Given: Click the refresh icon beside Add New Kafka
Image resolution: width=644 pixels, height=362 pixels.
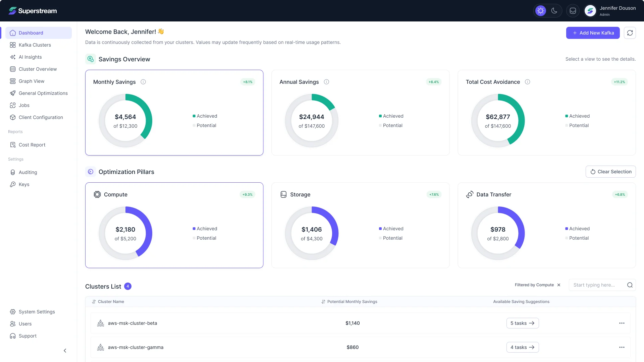Looking at the screenshot, I should point(630,33).
